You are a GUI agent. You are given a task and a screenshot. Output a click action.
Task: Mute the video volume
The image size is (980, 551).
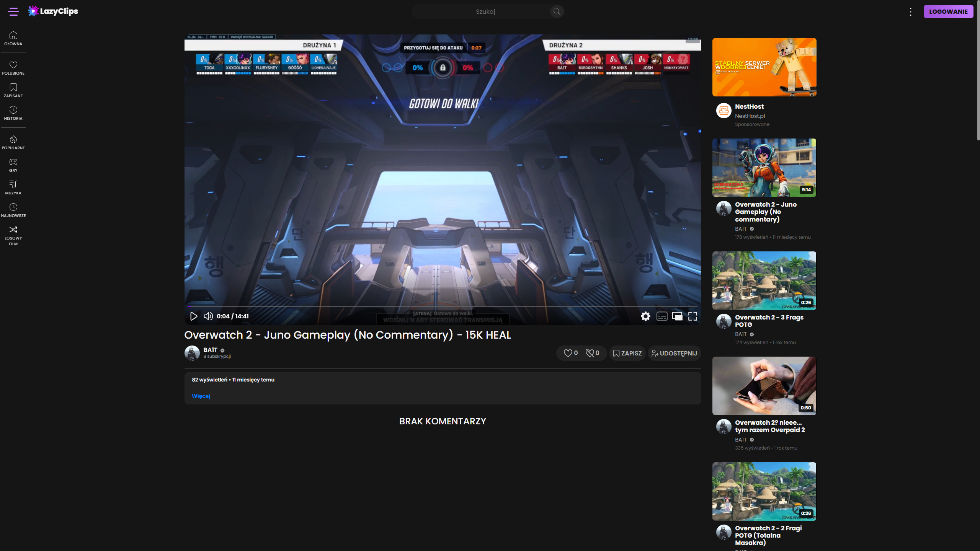click(x=208, y=316)
